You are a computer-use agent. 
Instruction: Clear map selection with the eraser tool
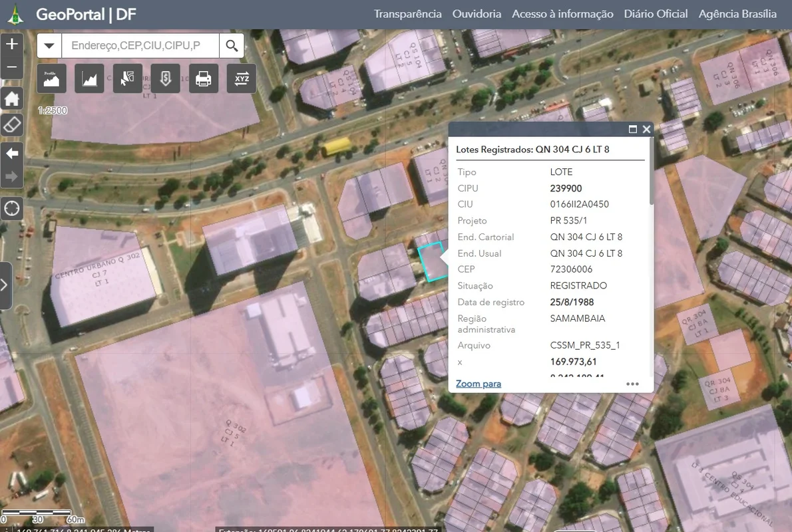[12, 124]
